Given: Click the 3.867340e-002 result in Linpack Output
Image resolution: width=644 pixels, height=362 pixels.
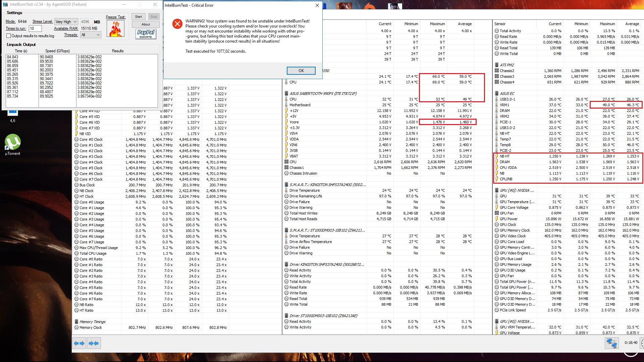Looking at the screenshot, I should pyautogui.click(x=90, y=96).
